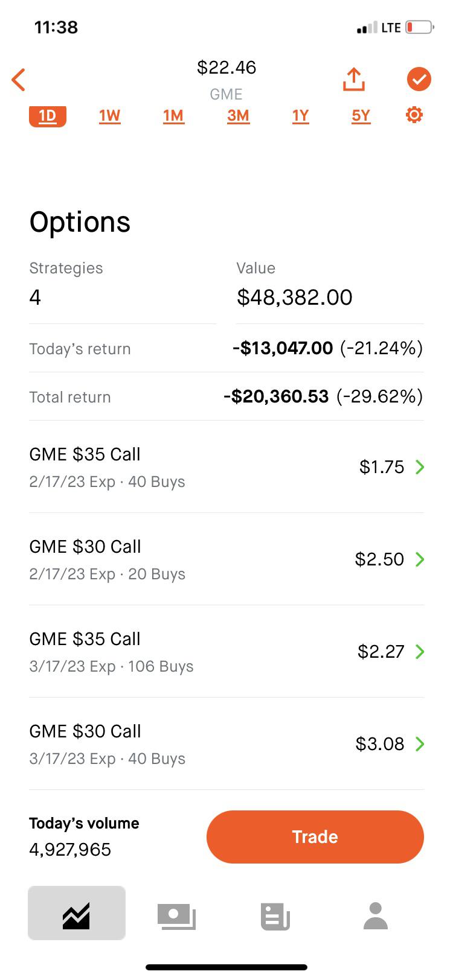
Task: Tap the back arrow icon
Action: [x=19, y=80]
